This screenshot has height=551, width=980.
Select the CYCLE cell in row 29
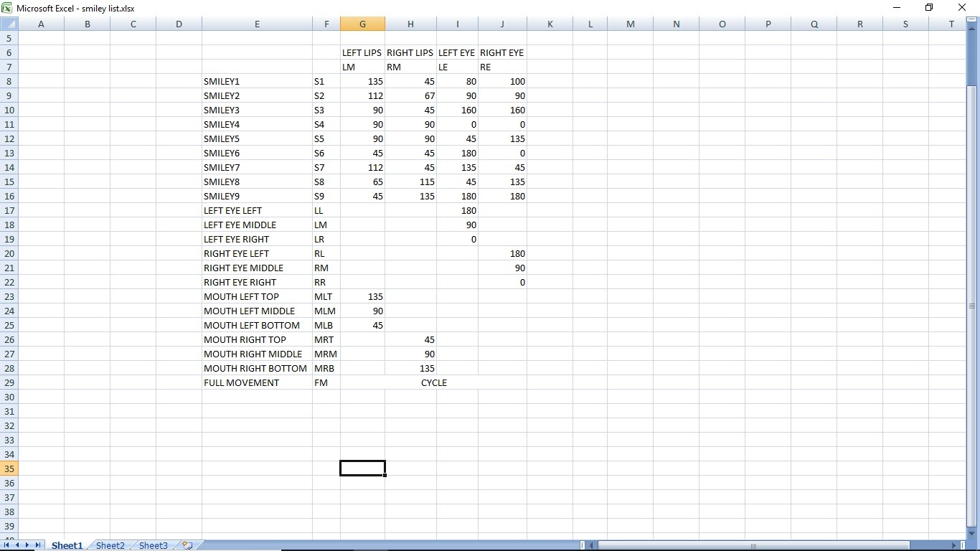(x=433, y=382)
